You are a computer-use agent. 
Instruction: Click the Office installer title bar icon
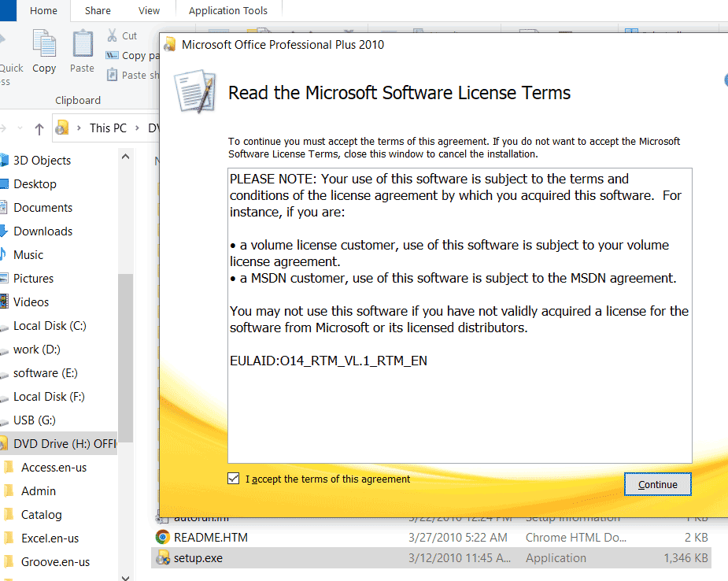tap(170, 44)
